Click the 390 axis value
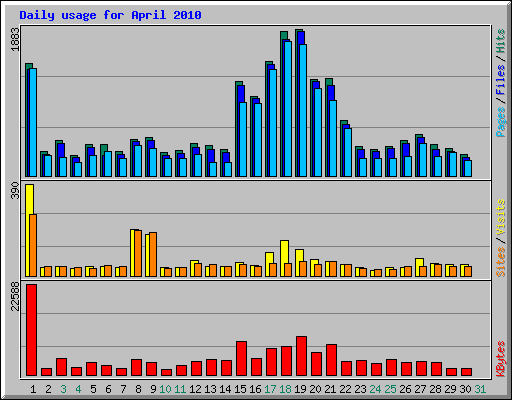Image resolution: width=512 pixels, height=400 pixels. pyautogui.click(x=15, y=191)
